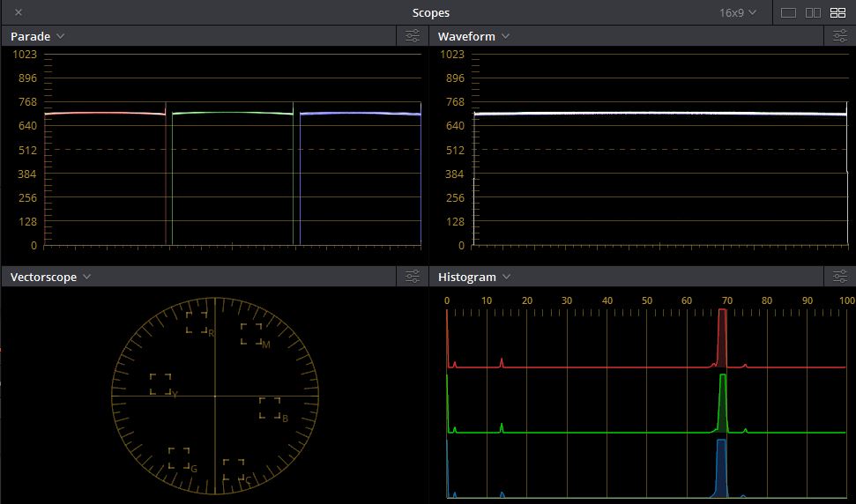Click the 100 label on Histogram scale
856x504 pixels.
(x=847, y=300)
